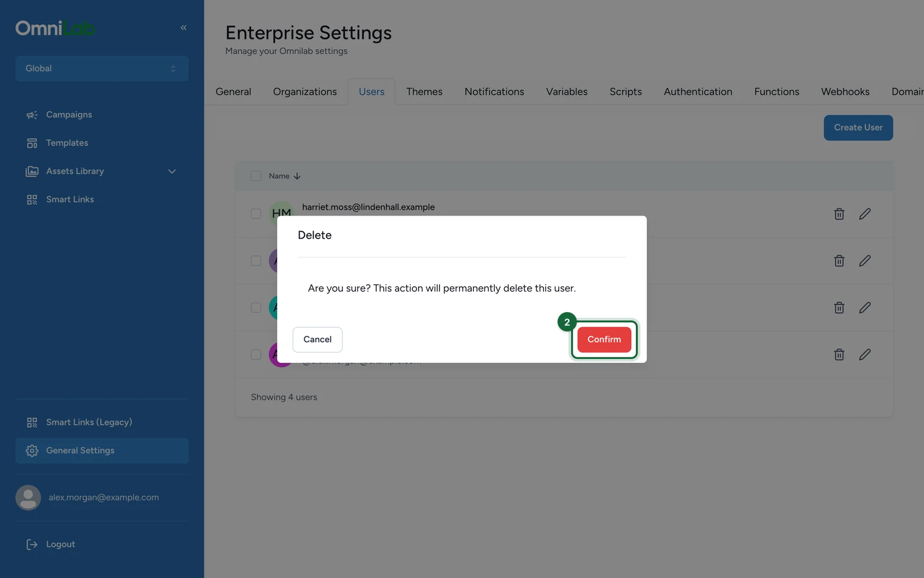
Task: Check the harriet.moss user row checkbox
Action: [256, 214]
